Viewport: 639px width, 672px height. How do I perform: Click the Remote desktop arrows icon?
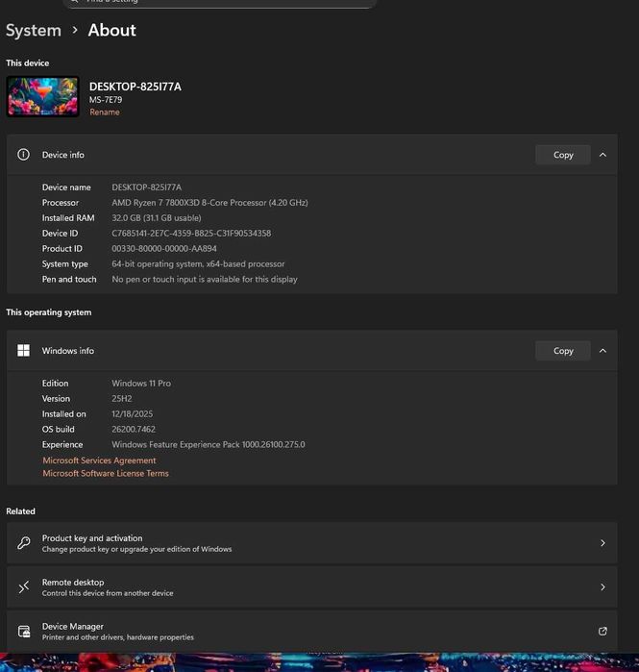[24, 587]
